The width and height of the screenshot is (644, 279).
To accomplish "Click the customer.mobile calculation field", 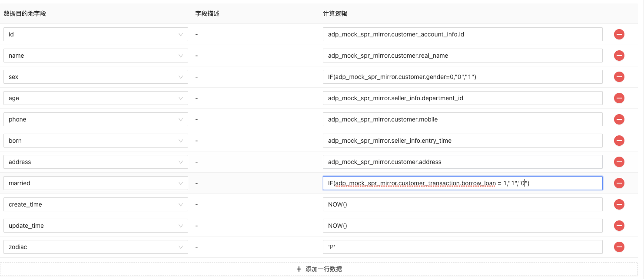I will point(462,119).
